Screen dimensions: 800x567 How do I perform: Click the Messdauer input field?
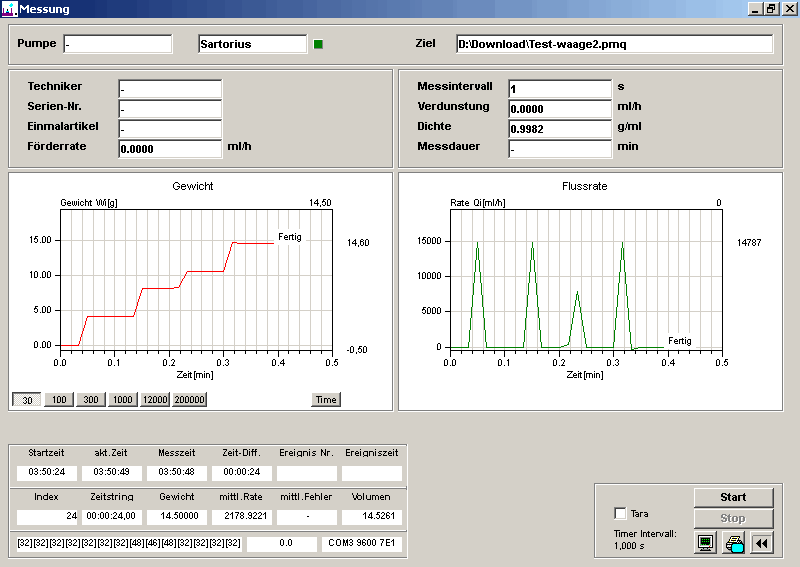[x=560, y=149]
